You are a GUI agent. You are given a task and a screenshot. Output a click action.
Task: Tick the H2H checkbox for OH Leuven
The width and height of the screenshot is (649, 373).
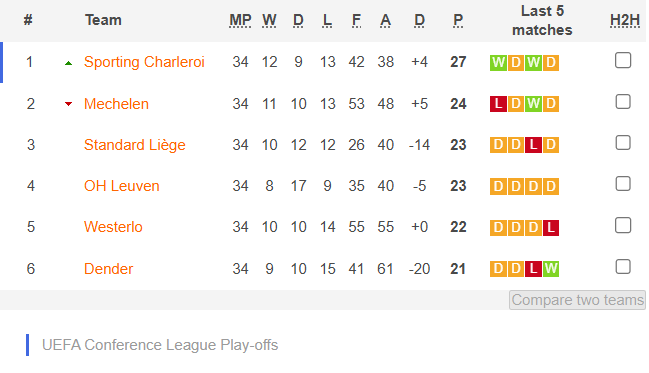623,183
